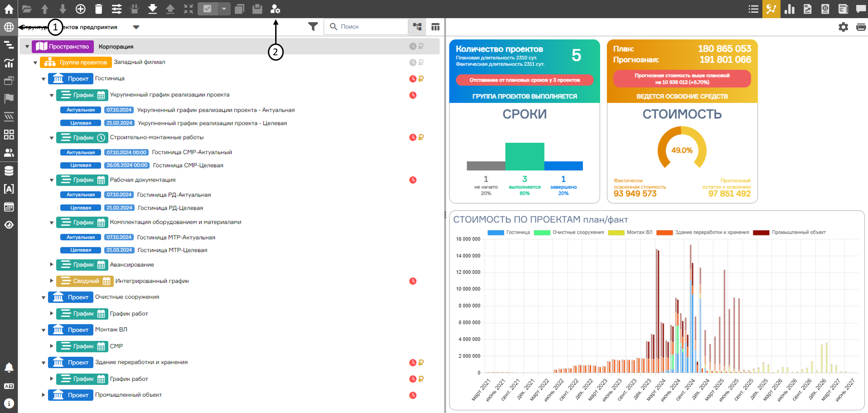Open the users icon in left sidebar

9,153
